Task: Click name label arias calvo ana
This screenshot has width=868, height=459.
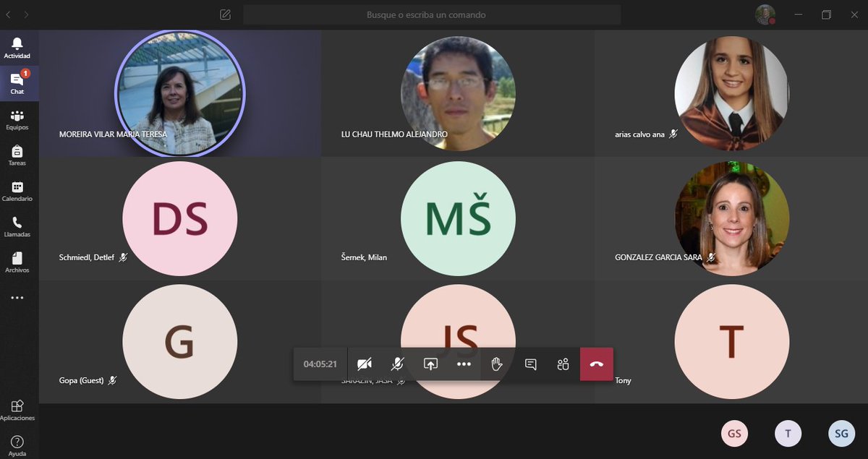Action: point(639,134)
